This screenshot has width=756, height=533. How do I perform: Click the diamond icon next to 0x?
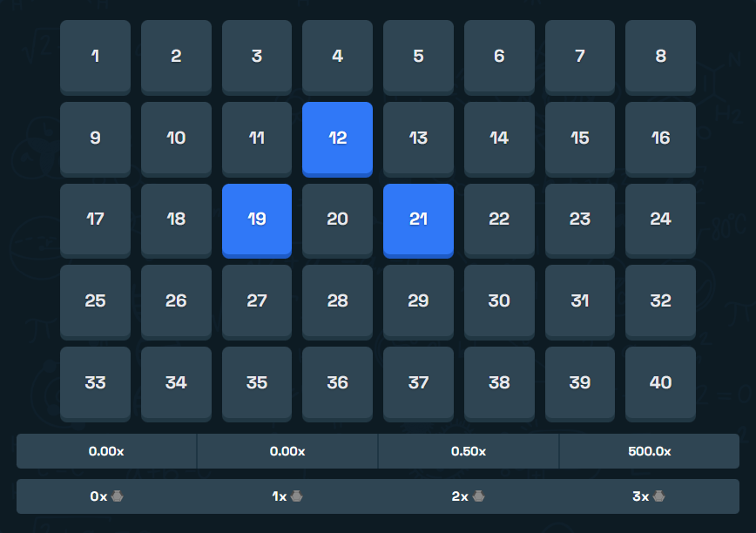pyautogui.click(x=118, y=496)
